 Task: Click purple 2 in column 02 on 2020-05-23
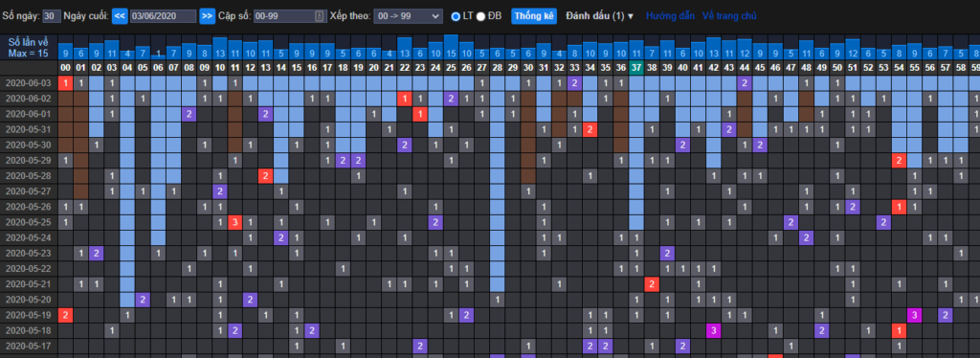(97, 253)
